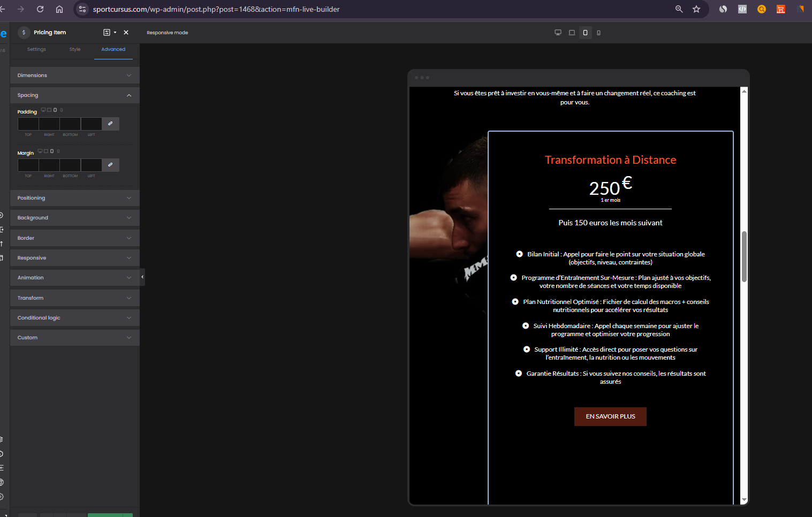Image resolution: width=812 pixels, height=517 pixels.
Task: Collapse the sidebar using the arrow handle
Action: (x=142, y=277)
